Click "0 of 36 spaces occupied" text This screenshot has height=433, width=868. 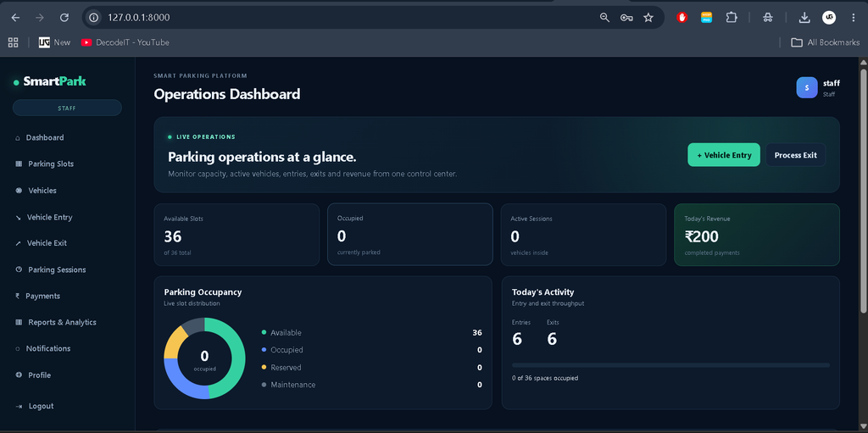pyautogui.click(x=545, y=378)
